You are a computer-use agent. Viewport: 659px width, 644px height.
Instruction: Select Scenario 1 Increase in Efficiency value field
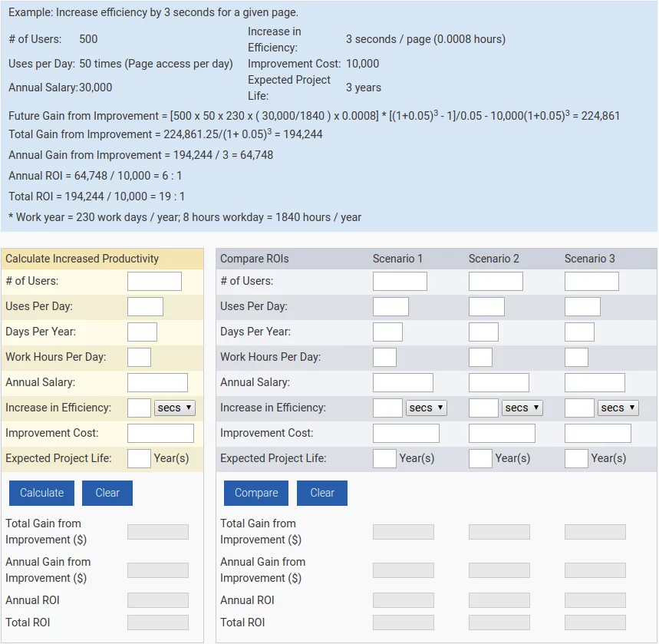pyautogui.click(x=388, y=408)
